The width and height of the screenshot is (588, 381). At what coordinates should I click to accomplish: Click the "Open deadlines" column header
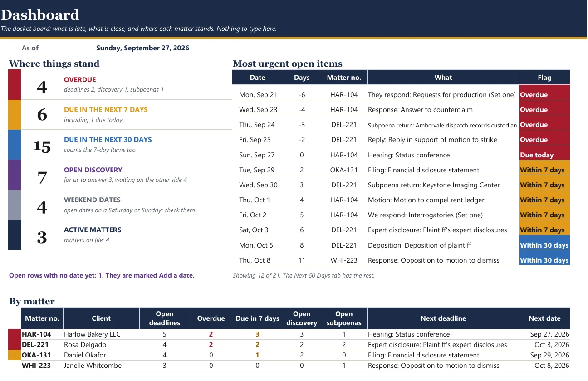164,318
